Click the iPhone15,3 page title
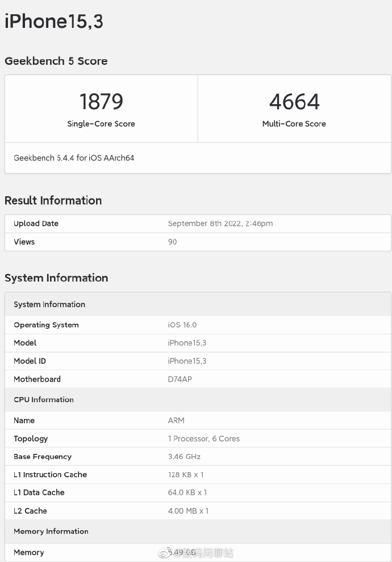Image resolution: width=392 pixels, height=562 pixels. 54,22
